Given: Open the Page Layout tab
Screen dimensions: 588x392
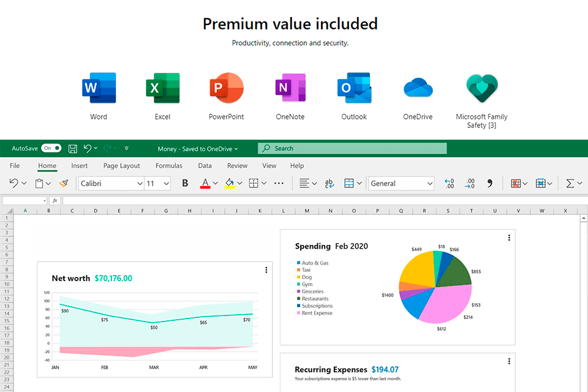Looking at the screenshot, I should point(121,166).
